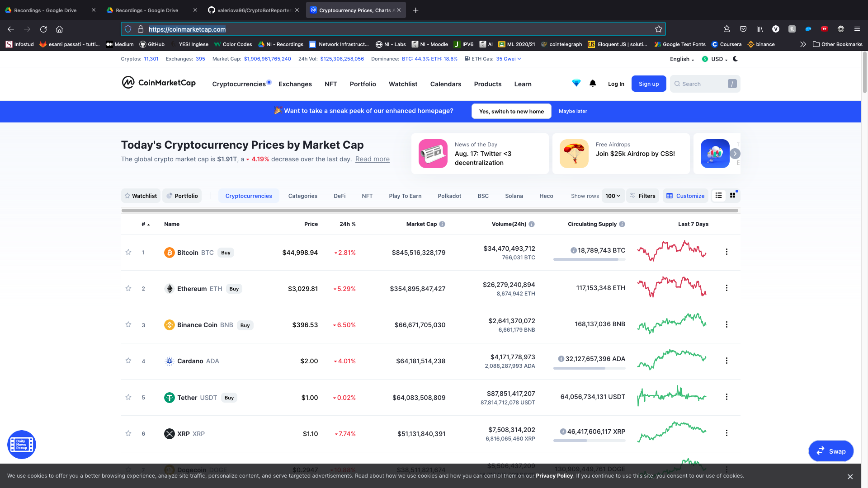The image size is (868, 488).
Task: Star Binance Coin for watchlist
Action: point(128,324)
